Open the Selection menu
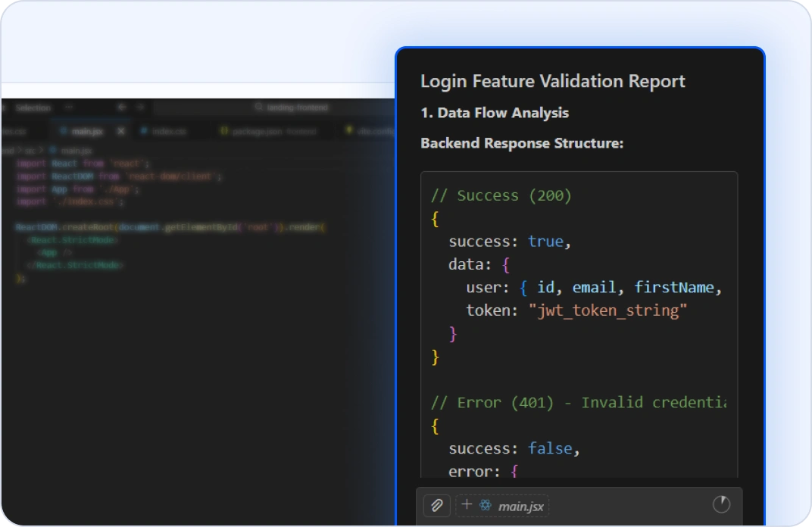This screenshot has width=812, height=527. pyautogui.click(x=33, y=108)
